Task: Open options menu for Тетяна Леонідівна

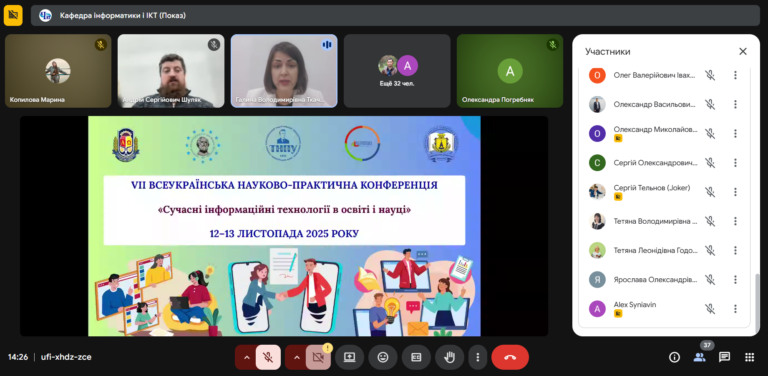Action: pos(735,250)
